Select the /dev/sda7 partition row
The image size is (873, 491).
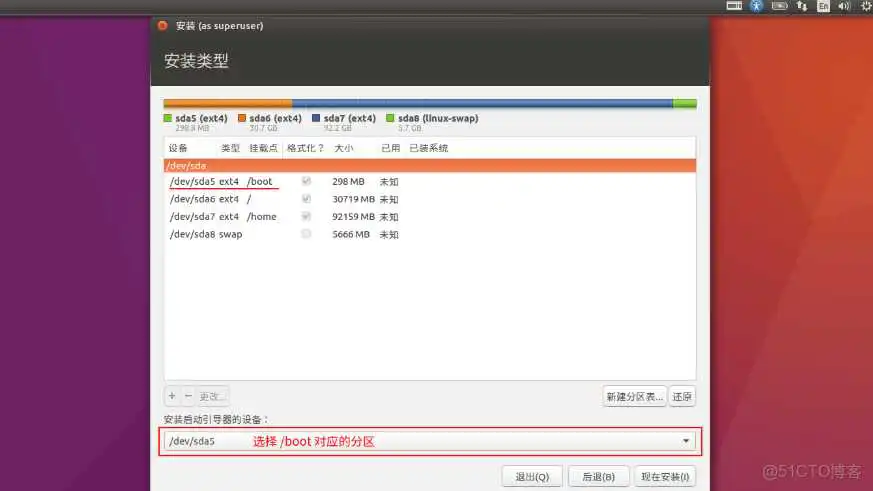coord(430,217)
